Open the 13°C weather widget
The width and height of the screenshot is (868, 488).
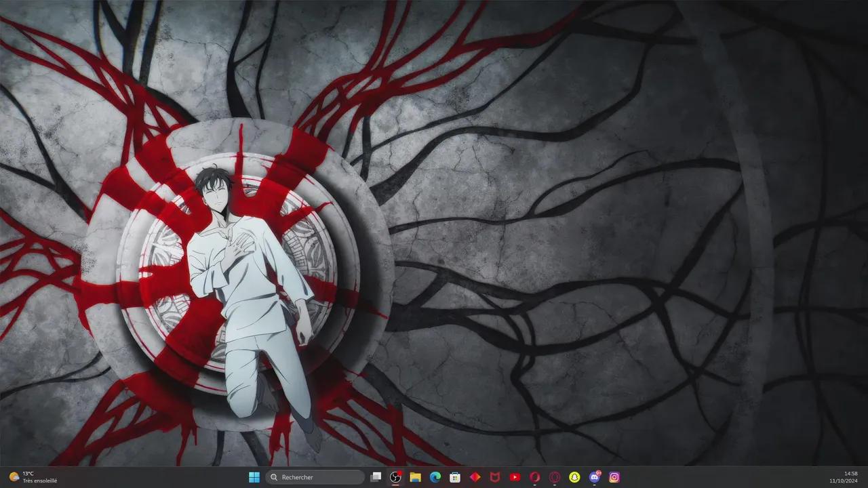(33, 477)
